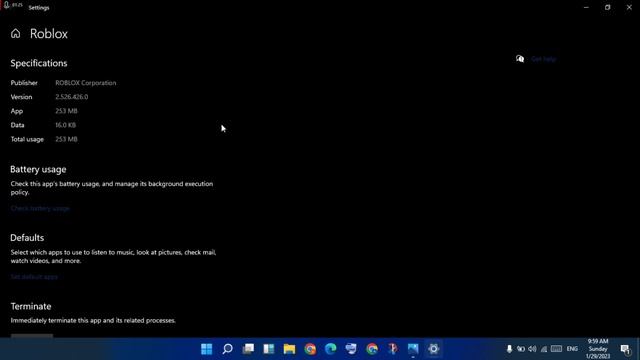Click the Total usage 253 MB value
The width and height of the screenshot is (640, 360).
[66, 139]
